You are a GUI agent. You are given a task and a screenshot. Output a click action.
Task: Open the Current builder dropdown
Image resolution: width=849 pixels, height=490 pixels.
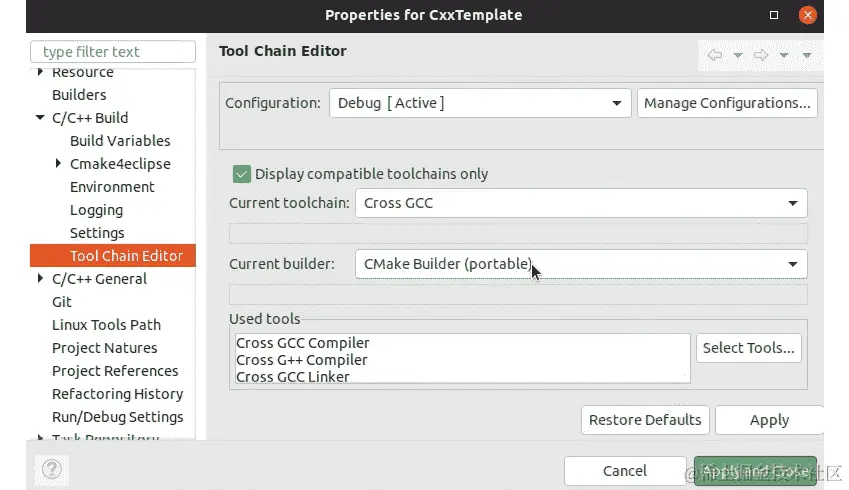[x=581, y=264]
